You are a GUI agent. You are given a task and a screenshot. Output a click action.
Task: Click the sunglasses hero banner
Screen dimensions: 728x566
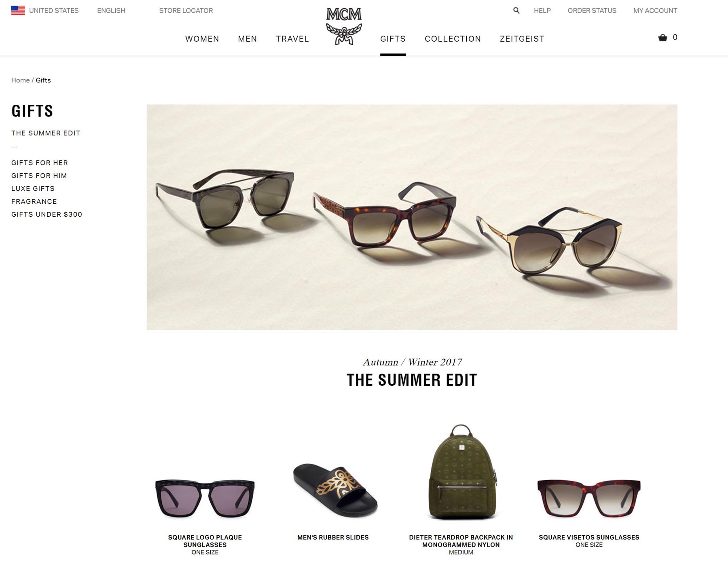coord(412,217)
